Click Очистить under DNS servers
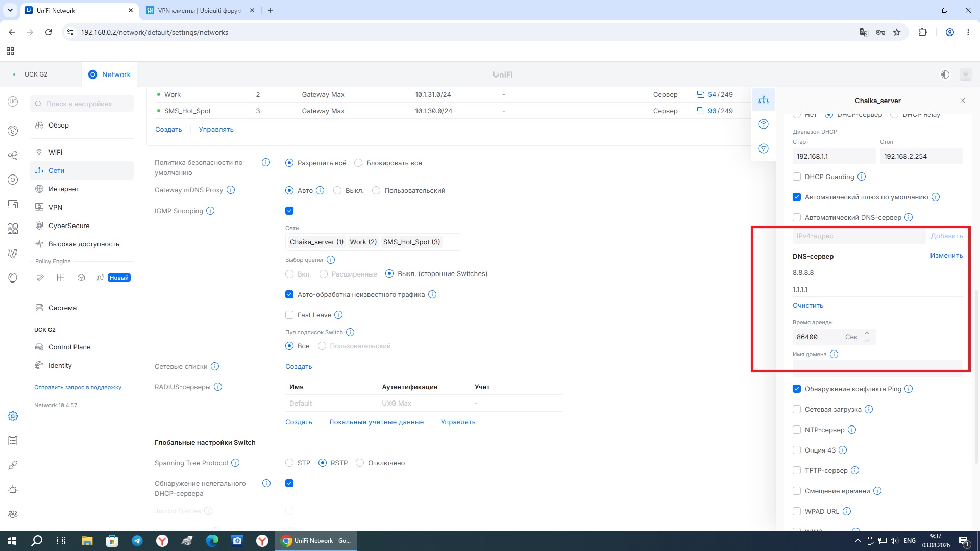 pyautogui.click(x=807, y=305)
